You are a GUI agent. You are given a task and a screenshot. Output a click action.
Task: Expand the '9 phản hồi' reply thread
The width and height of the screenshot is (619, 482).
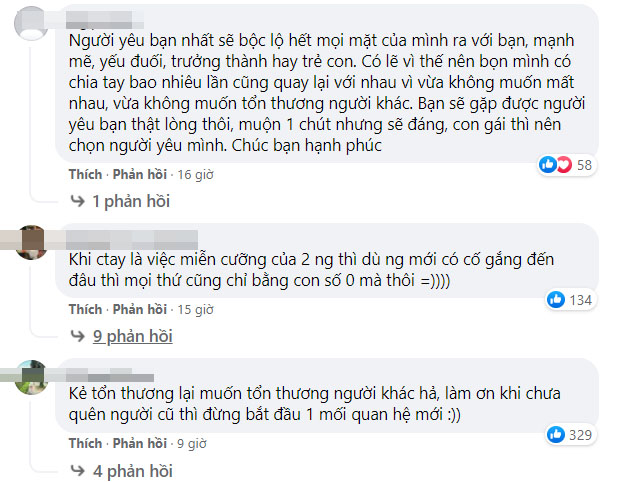click(x=129, y=336)
